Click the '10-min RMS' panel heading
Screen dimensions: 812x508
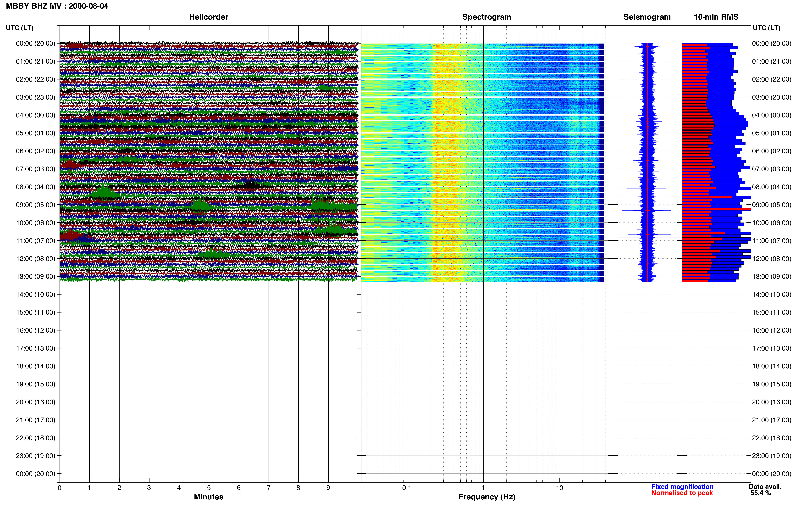tap(716, 17)
